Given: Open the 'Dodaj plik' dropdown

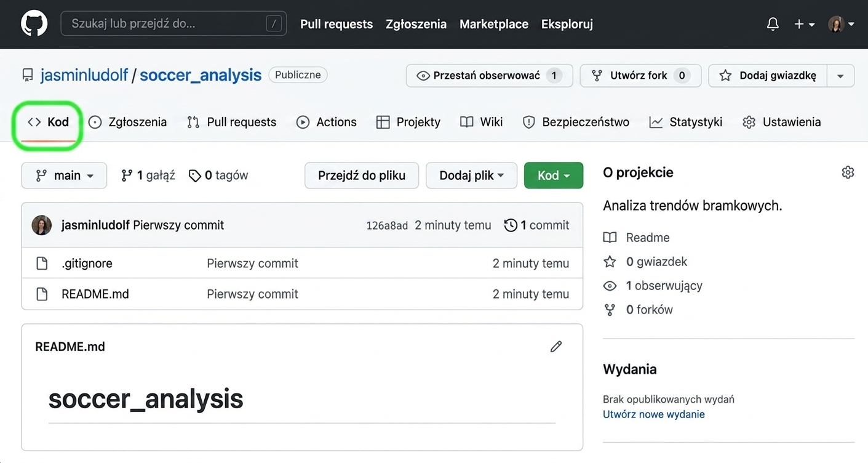Looking at the screenshot, I should click(472, 175).
